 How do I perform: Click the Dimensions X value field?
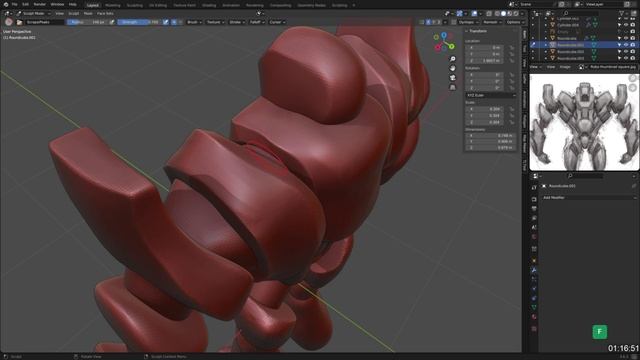pyautogui.click(x=490, y=136)
